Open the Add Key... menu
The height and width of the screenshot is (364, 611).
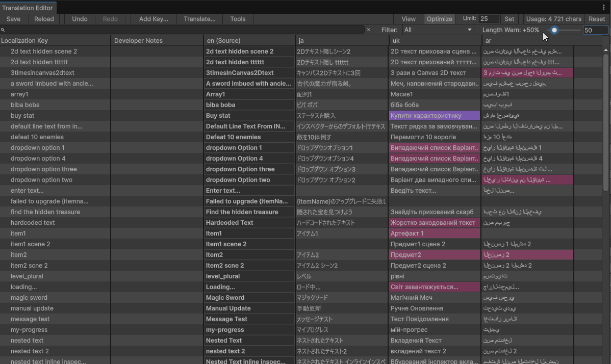[154, 19]
